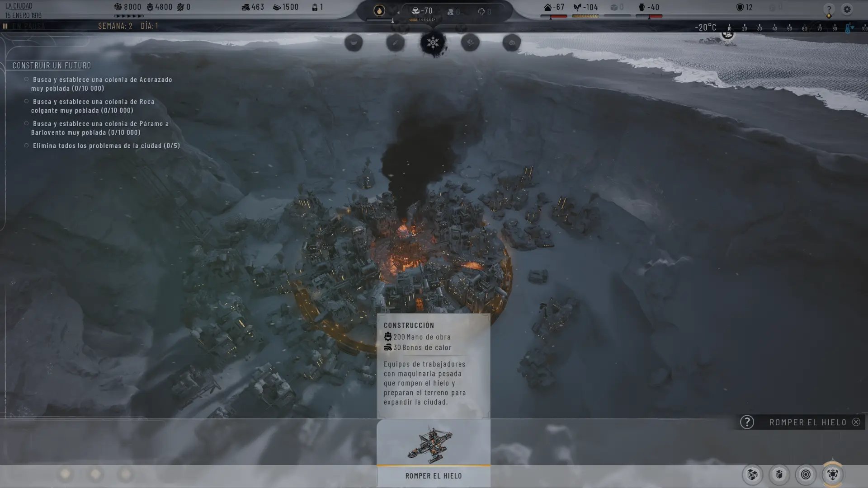This screenshot has height=488, width=868.
Task: Click the Romper el hielo label button
Action: [x=434, y=476]
